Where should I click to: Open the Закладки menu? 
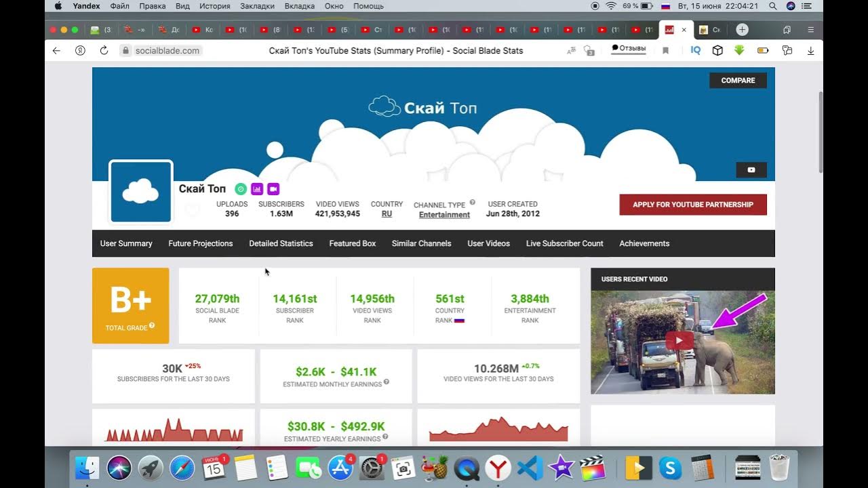(x=257, y=6)
